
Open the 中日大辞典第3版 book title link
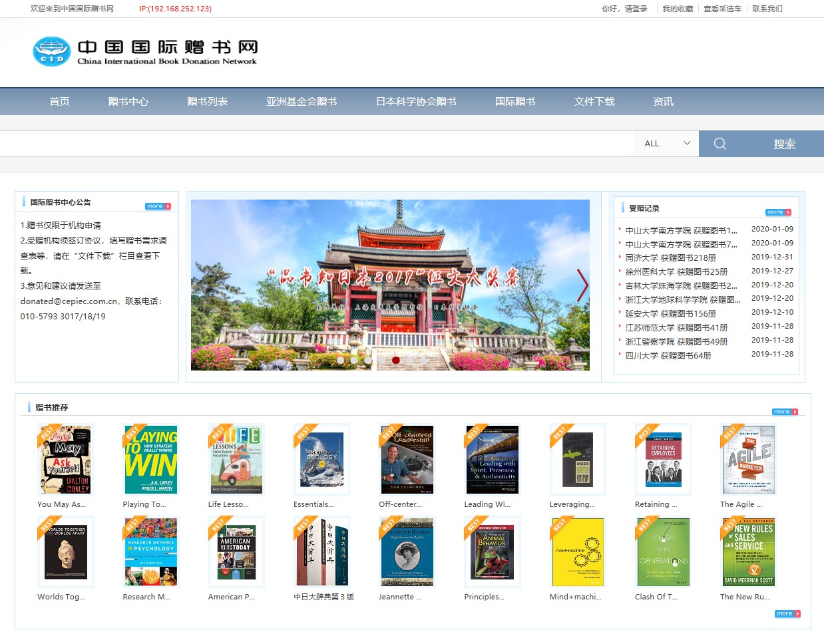(323, 597)
